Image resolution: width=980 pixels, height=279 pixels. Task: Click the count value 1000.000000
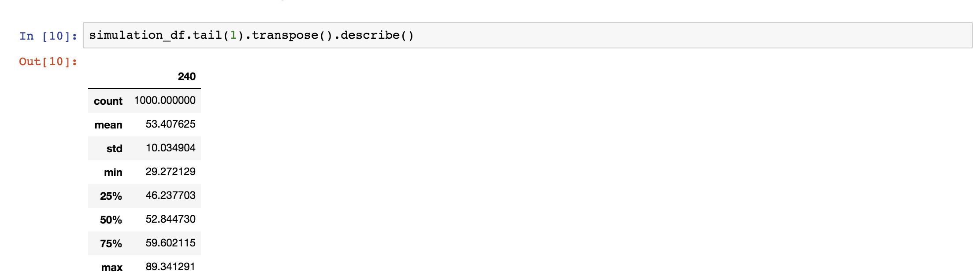(x=165, y=100)
